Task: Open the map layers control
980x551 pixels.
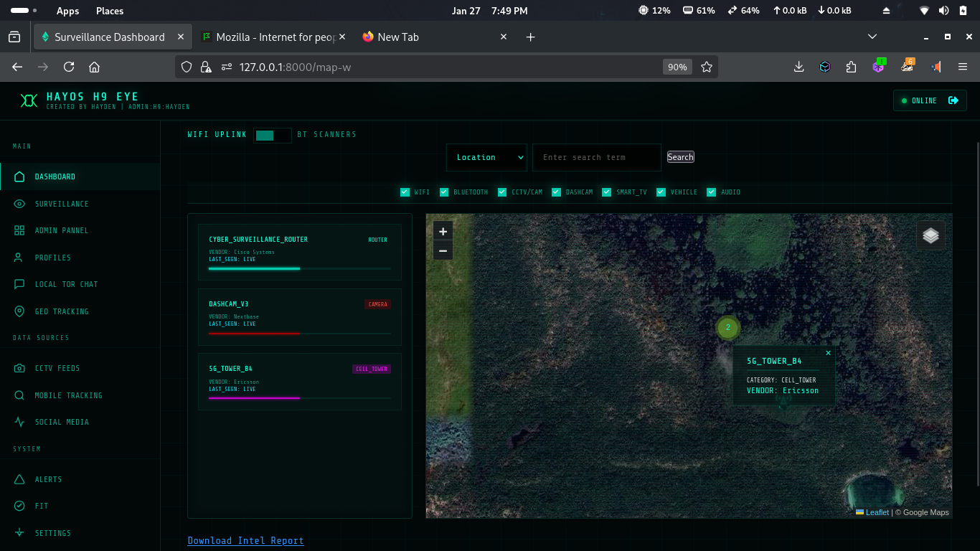Action: 930,235
